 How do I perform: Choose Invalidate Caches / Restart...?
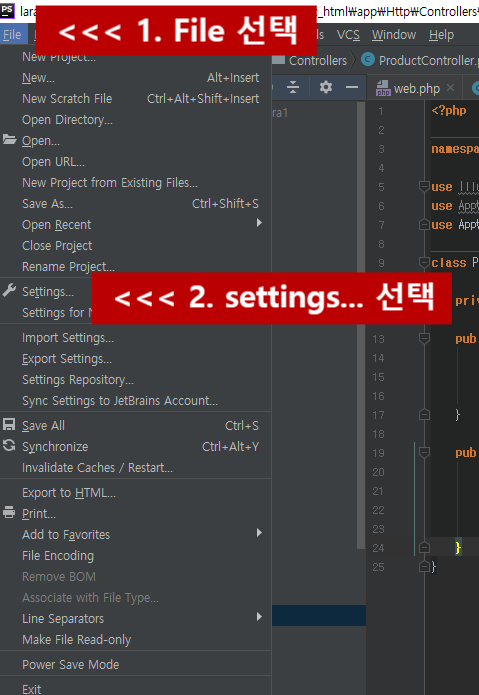136,468
